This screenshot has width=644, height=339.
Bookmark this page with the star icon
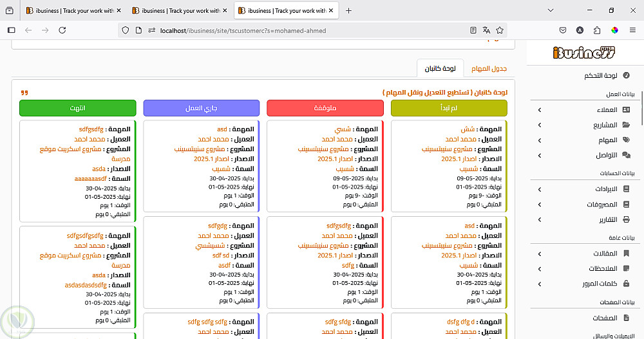(500, 30)
